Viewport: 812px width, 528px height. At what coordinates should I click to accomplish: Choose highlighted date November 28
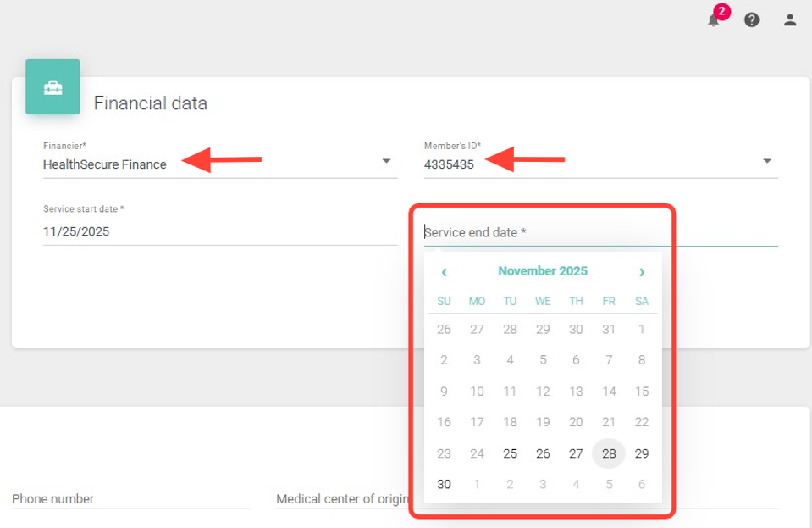[609, 453]
